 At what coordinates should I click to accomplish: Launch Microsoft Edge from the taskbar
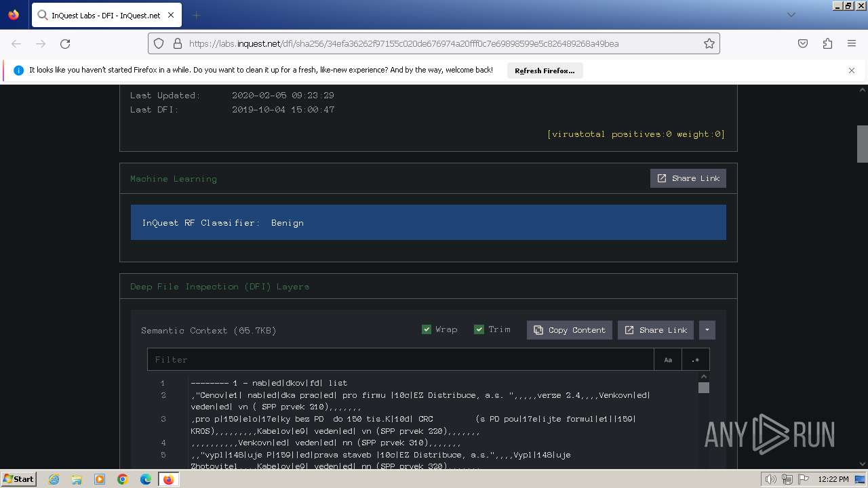(146, 479)
